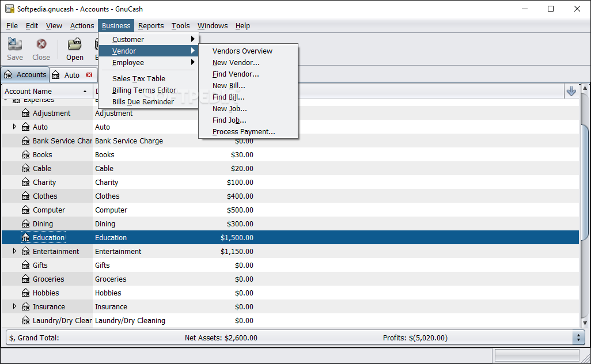Image resolution: width=591 pixels, height=364 pixels.
Task: Select New Bill... menu entry
Action: (248, 86)
